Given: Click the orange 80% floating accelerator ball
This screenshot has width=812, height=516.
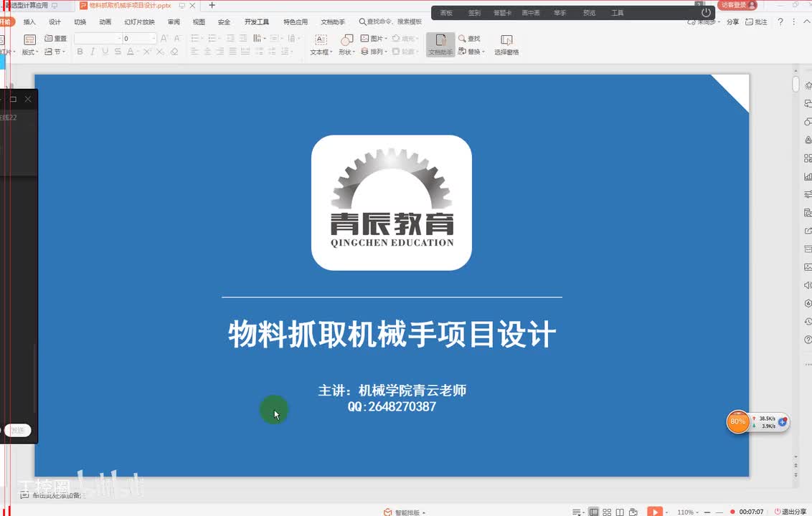Looking at the screenshot, I should pos(738,422).
